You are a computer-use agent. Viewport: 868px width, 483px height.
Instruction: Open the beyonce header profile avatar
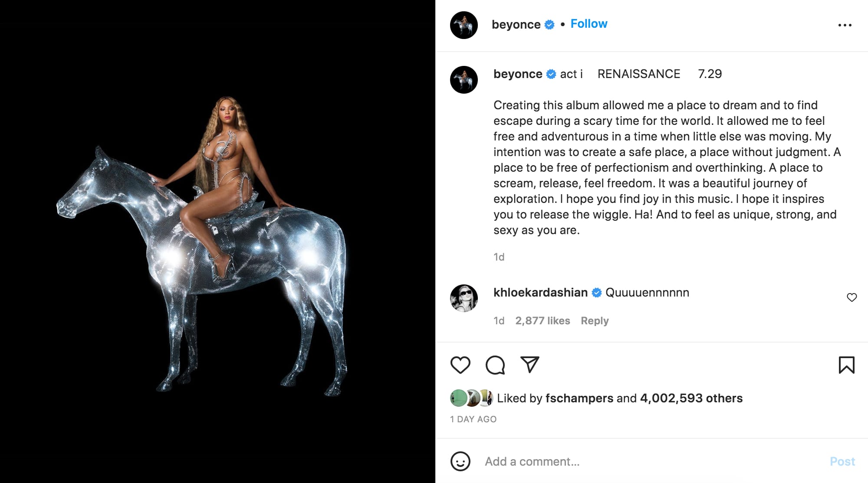464,25
